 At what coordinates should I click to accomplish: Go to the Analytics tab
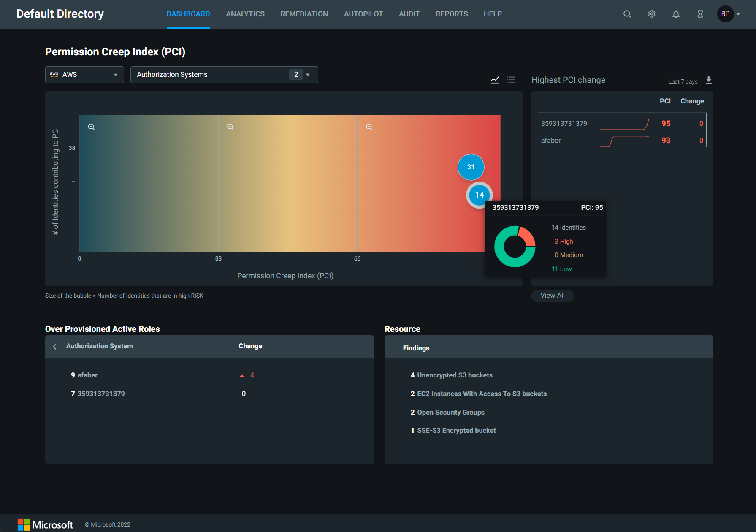[x=245, y=14]
